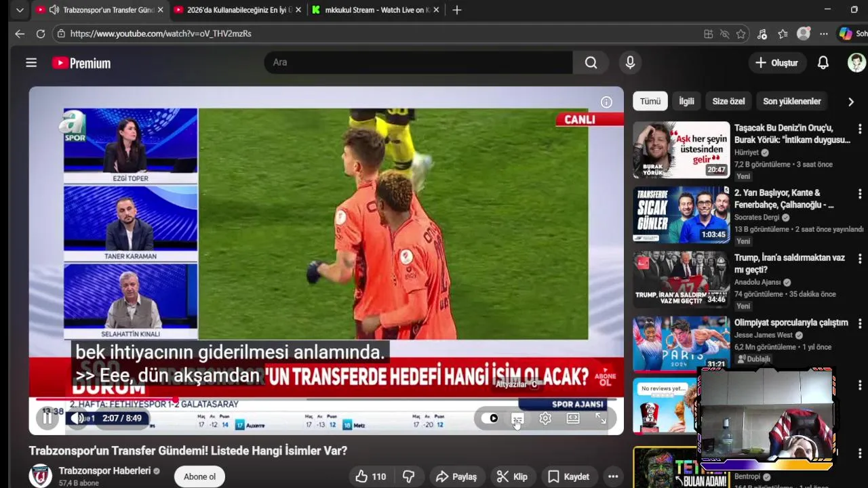Start voice search with the microphone icon
This screenshot has height=488, width=868.
click(630, 62)
